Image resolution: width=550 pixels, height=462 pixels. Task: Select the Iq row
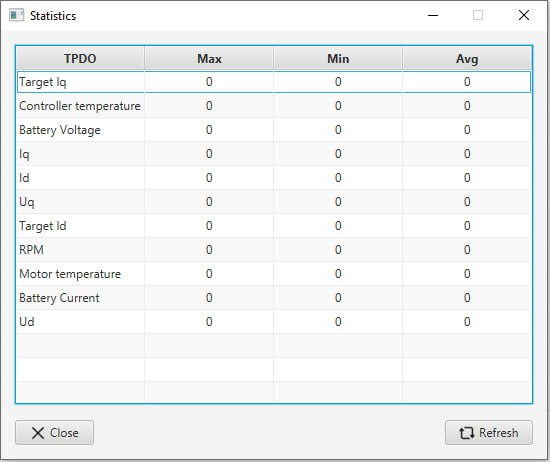pyautogui.click(x=274, y=154)
